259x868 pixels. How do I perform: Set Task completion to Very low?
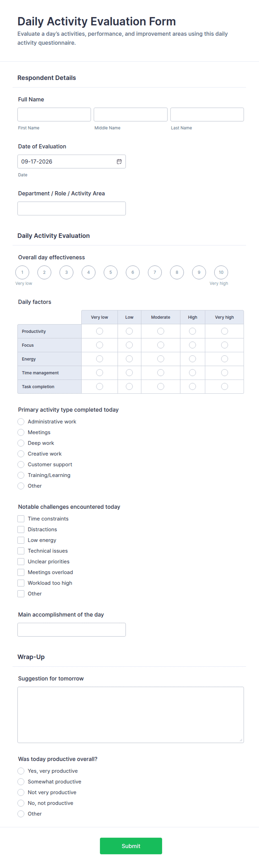pyautogui.click(x=100, y=386)
